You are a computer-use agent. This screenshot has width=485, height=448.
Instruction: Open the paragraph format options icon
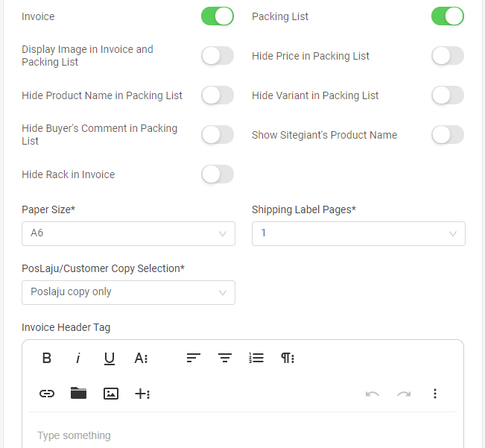click(x=288, y=358)
